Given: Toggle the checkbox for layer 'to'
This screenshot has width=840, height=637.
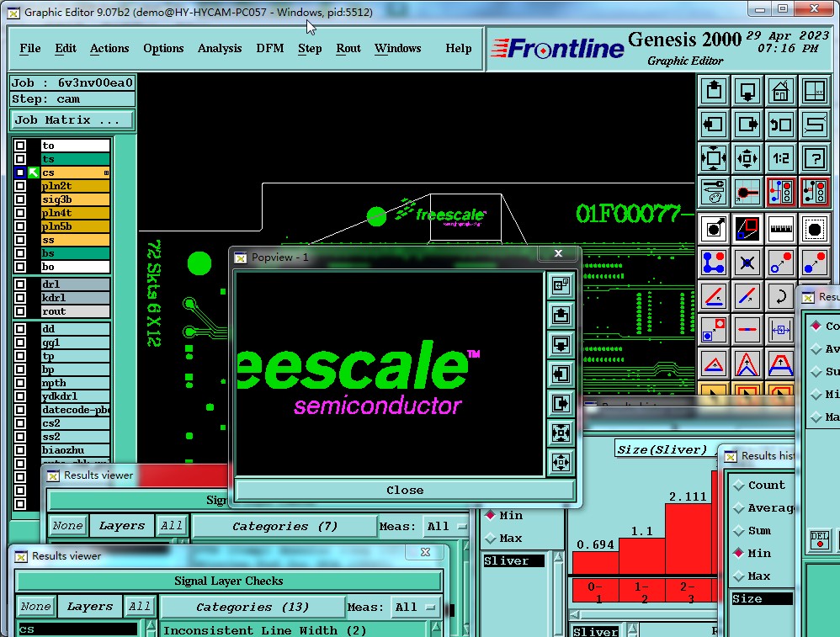Looking at the screenshot, I should tap(20, 146).
